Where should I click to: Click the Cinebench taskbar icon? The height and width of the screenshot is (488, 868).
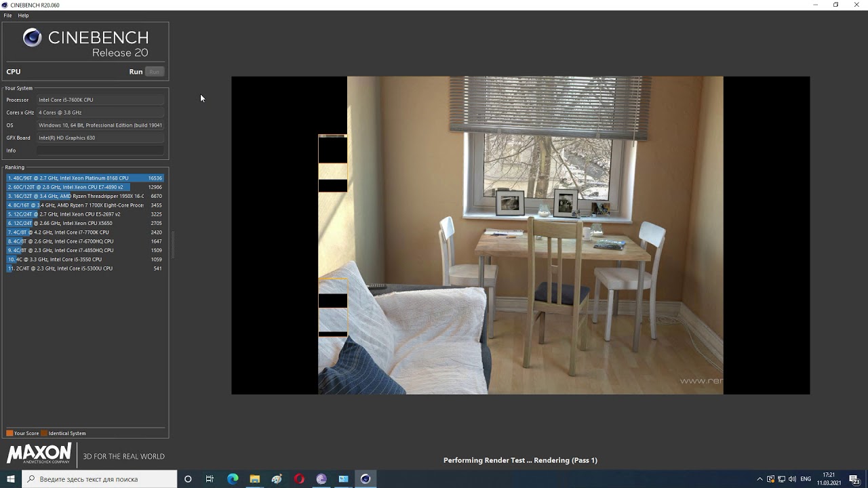(366, 479)
